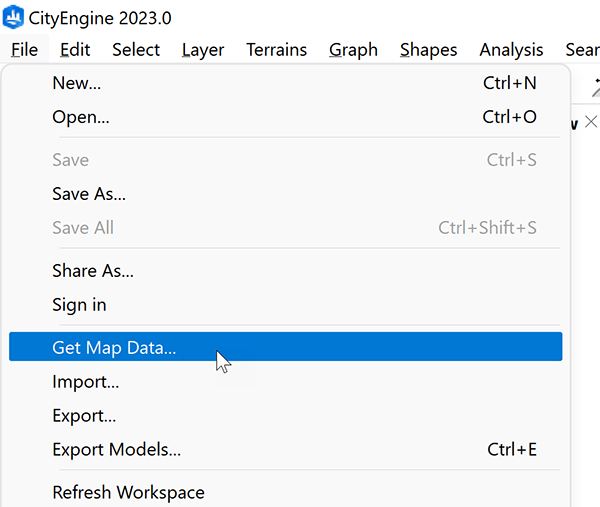Open the Edit menu

point(75,50)
